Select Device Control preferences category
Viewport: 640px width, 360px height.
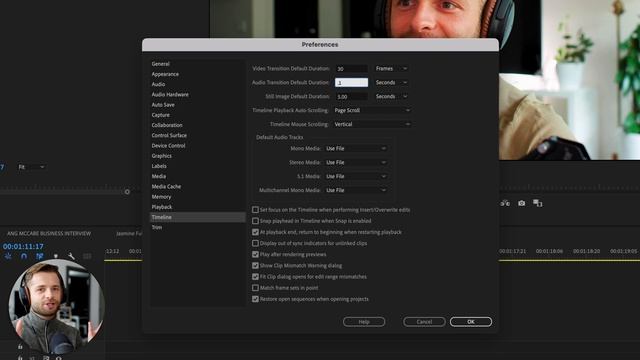click(x=168, y=145)
